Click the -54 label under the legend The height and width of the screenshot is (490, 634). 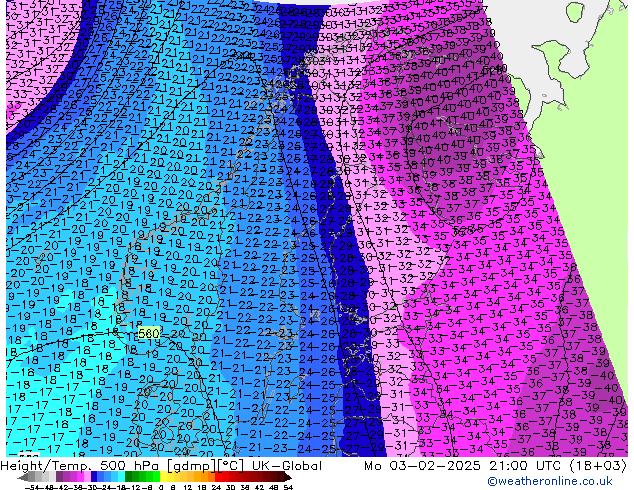click(x=32, y=488)
